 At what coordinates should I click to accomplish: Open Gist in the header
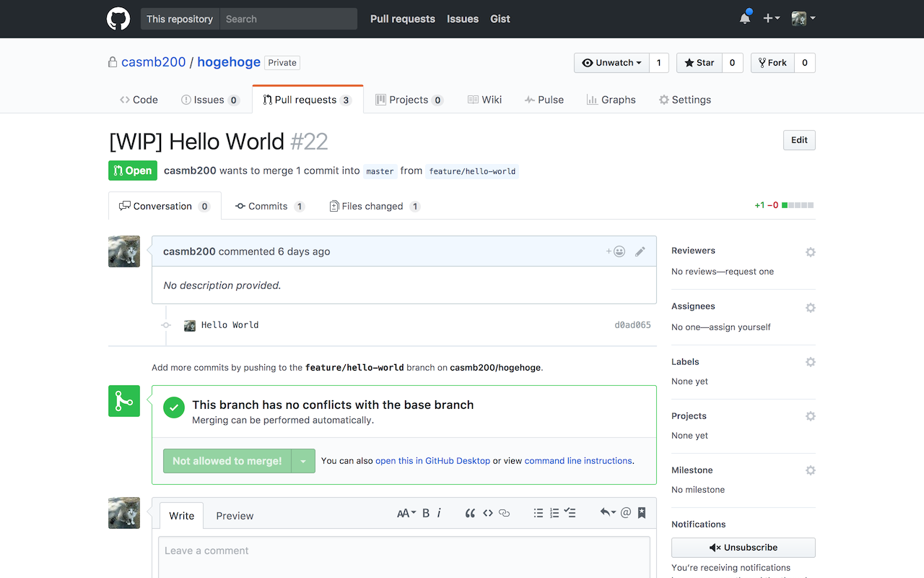(500, 19)
